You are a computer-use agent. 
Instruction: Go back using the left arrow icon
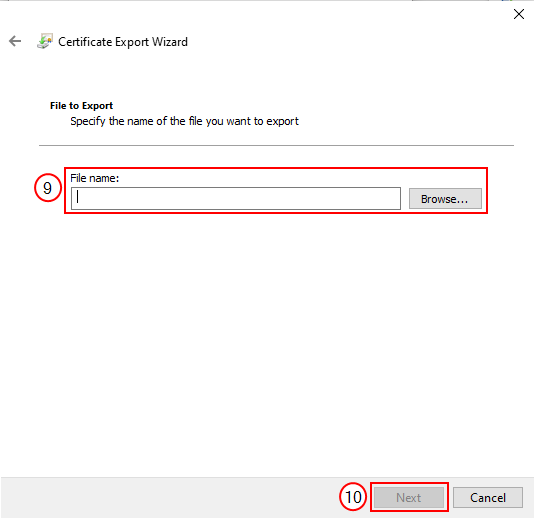(15, 41)
